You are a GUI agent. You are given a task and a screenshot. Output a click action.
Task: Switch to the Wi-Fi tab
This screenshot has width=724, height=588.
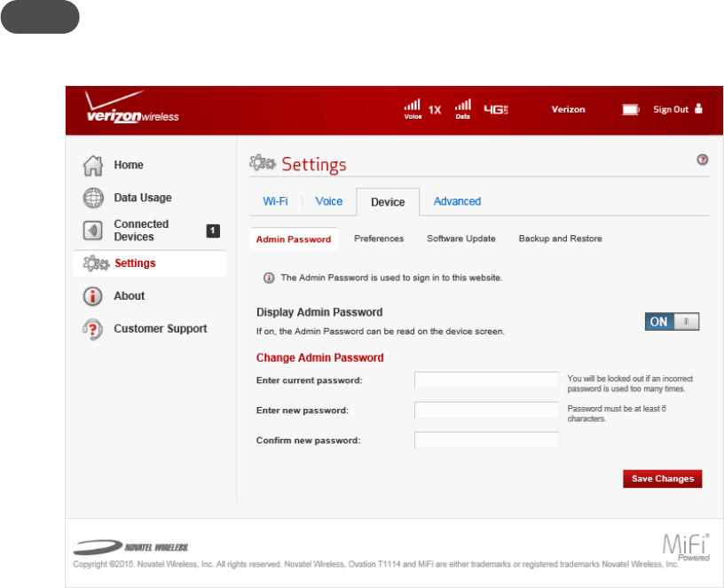(x=275, y=201)
